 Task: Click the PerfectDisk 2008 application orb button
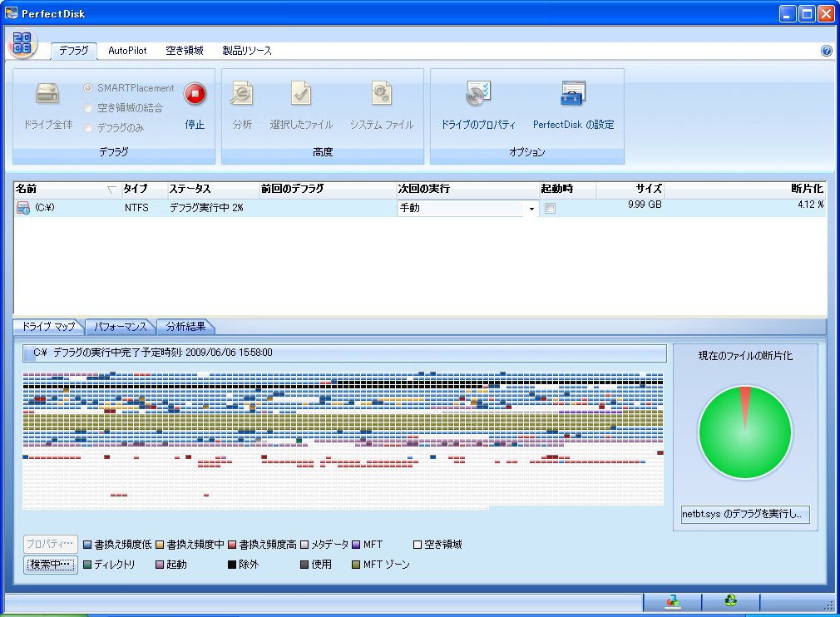(x=22, y=43)
